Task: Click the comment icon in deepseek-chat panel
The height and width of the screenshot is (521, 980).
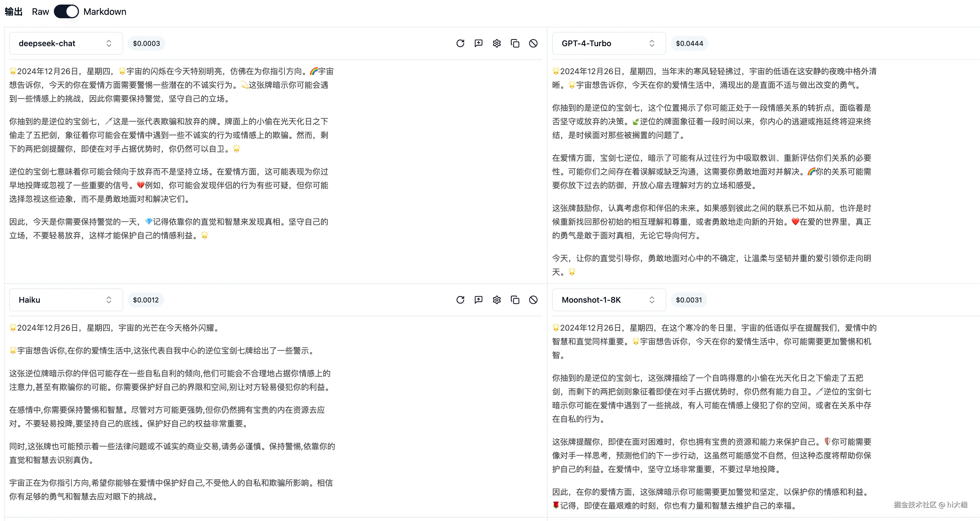Action: coord(478,43)
